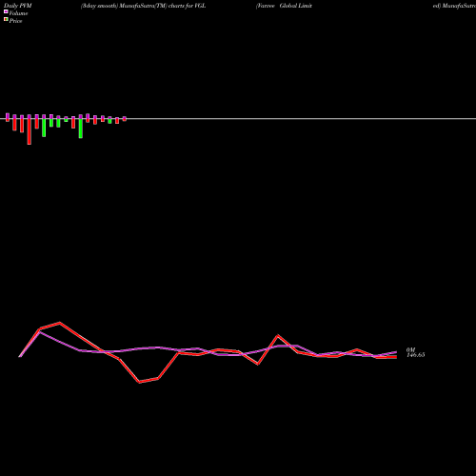Click the tallest red volume bar
The height and width of the screenshot is (476, 476).
click(x=30, y=131)
